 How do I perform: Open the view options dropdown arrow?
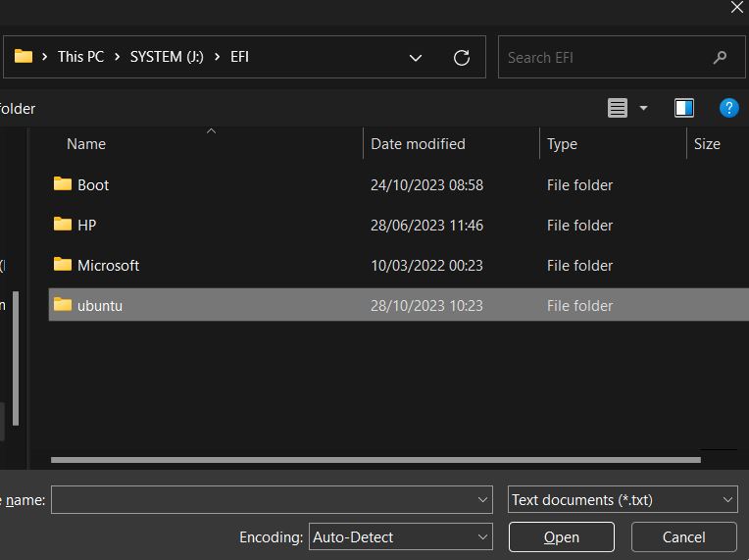coord(643,109)
